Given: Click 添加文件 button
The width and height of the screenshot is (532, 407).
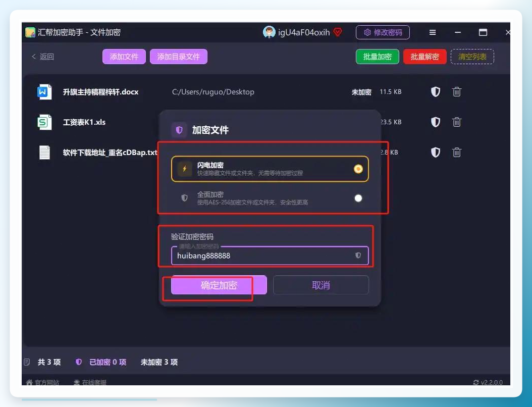Looking at the screenshot, I should (x=124, y=57).
